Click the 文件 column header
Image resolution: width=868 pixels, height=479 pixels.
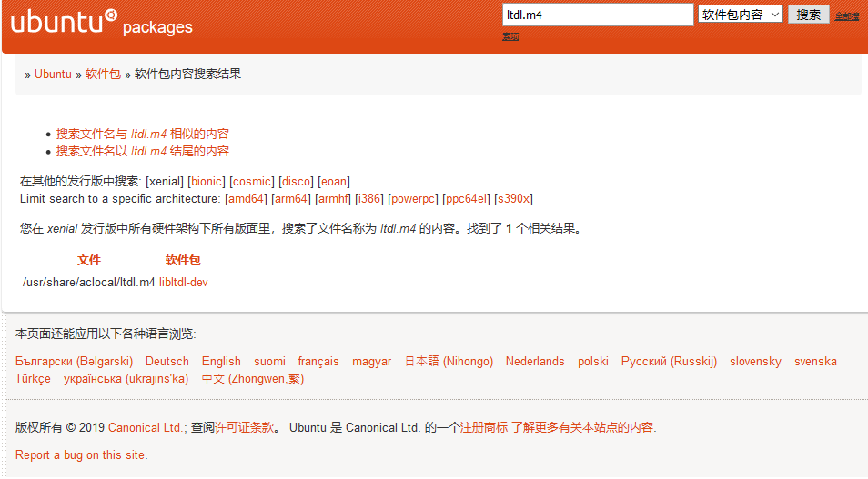88,260
